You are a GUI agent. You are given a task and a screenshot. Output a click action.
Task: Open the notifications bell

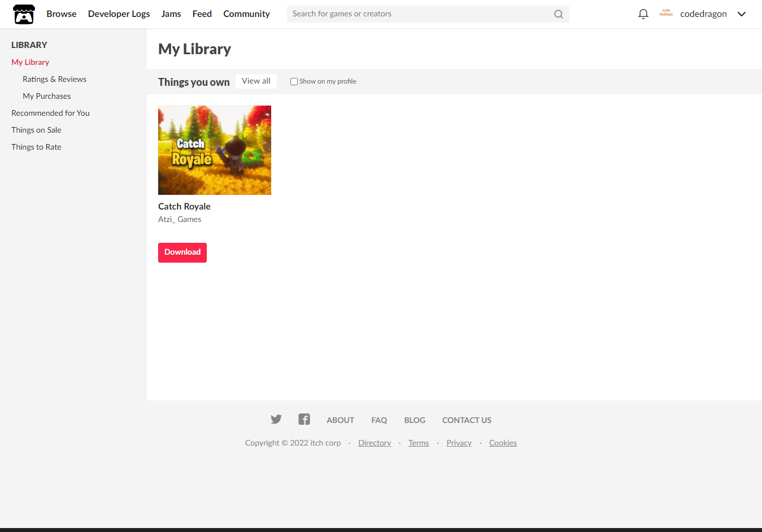[643, 14]
